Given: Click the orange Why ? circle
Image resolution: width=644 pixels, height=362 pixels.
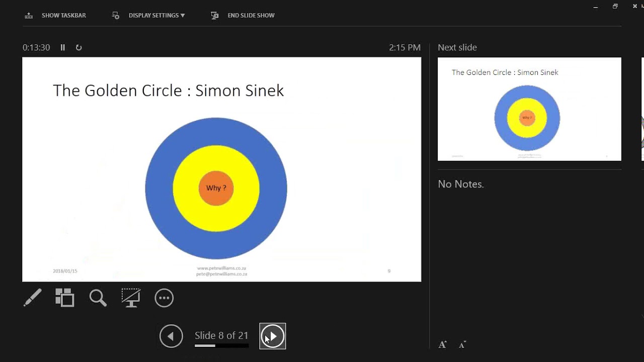Looking at the screenshot, I should click(216, 188).
